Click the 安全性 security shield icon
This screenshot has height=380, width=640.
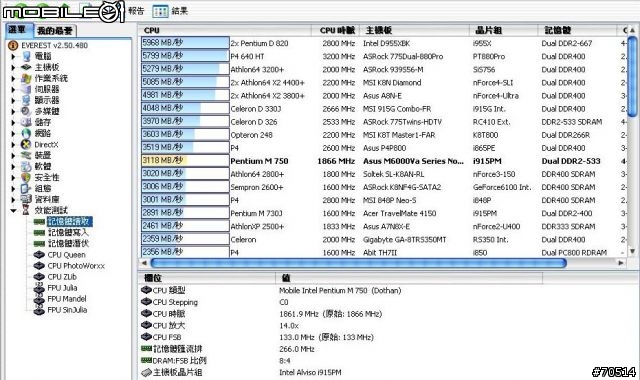(x=27, y=177)
